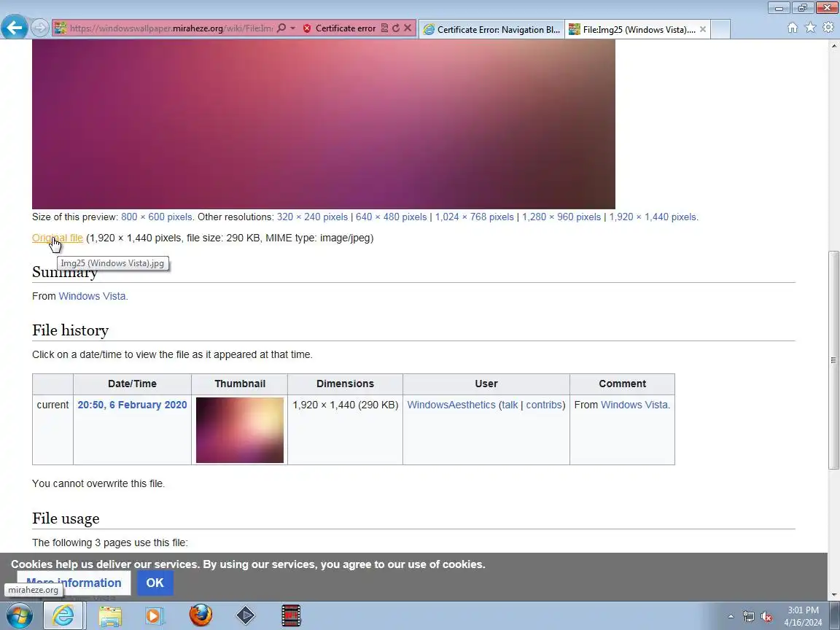840x630 pixels.
Task: Open a new blank tab
Action: 720,29
